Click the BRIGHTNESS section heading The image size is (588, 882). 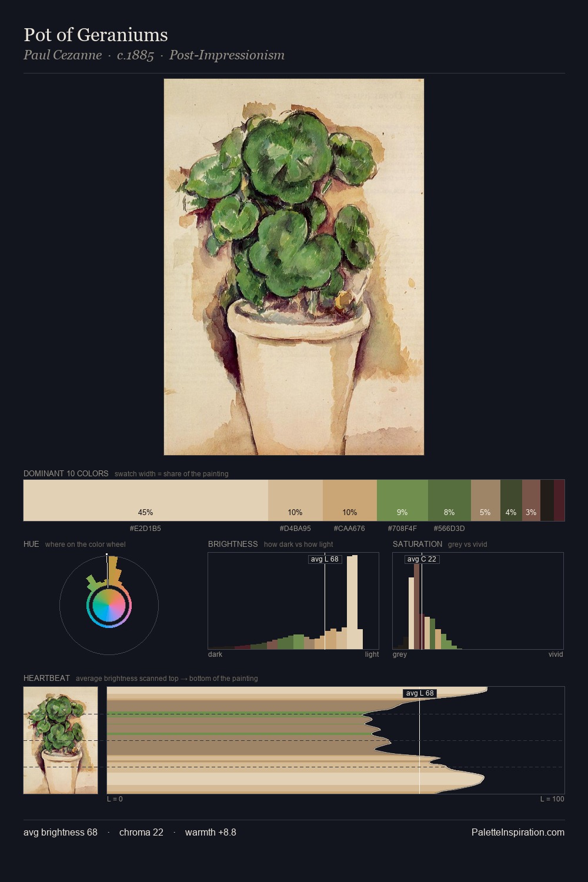point(233,544)
